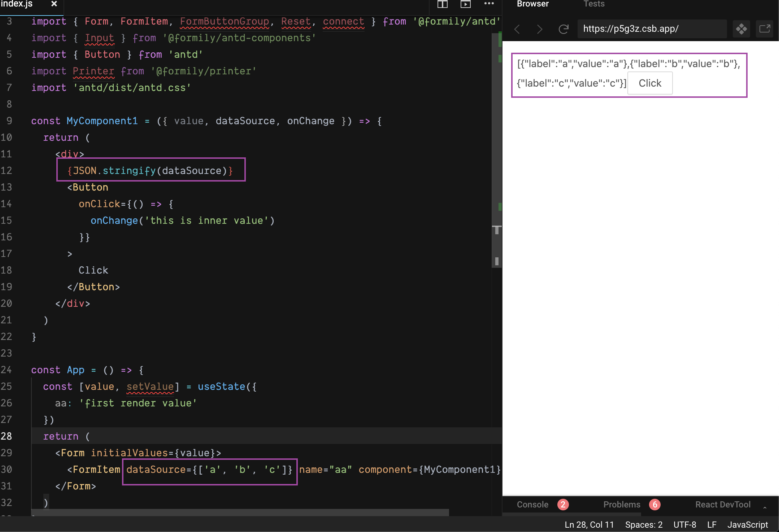This screenshot has width=779, height=532.
Task: Click the 'Reset' import name
Action: (x=296, y=21)
